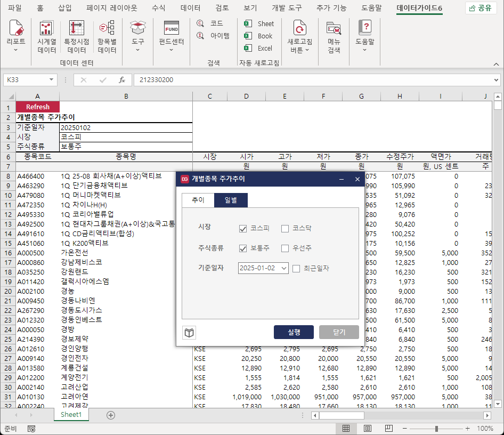Screen dimensions: 504x435
Task: Expand the 새로고침 버튼 dropdown
Action: [x=299, y=50]
